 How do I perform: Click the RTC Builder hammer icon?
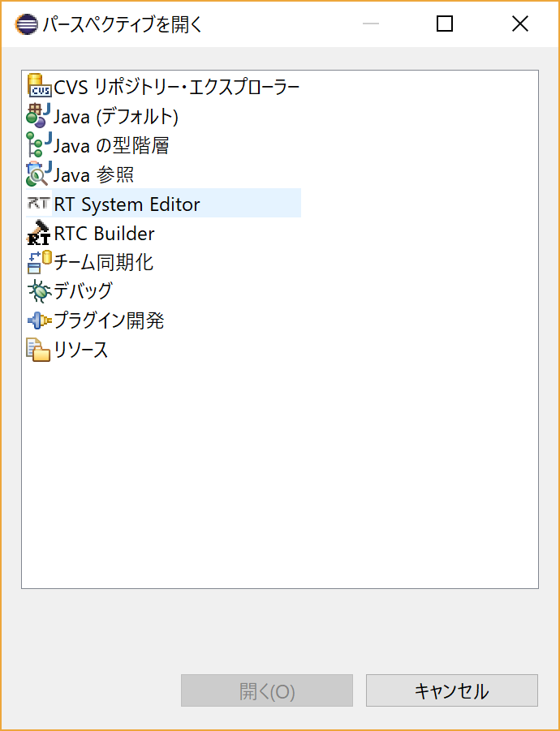coord(39,233)
